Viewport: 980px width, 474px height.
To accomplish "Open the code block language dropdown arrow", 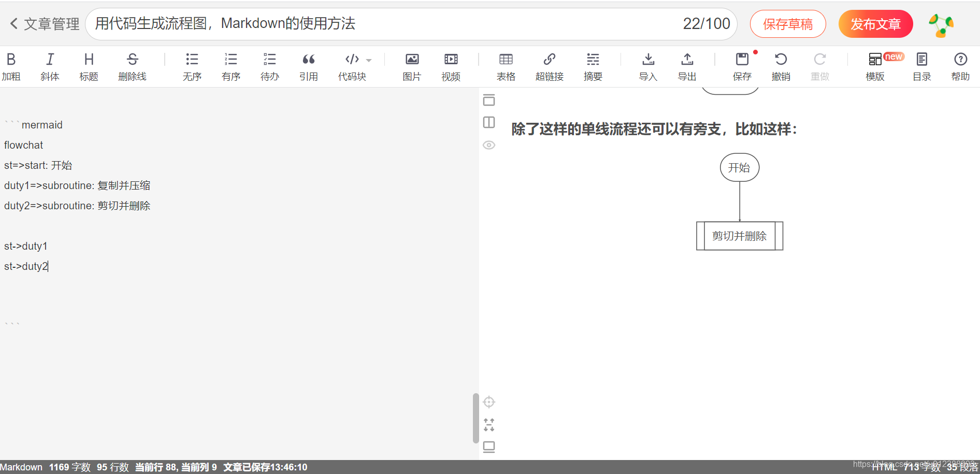I will 369,60.
